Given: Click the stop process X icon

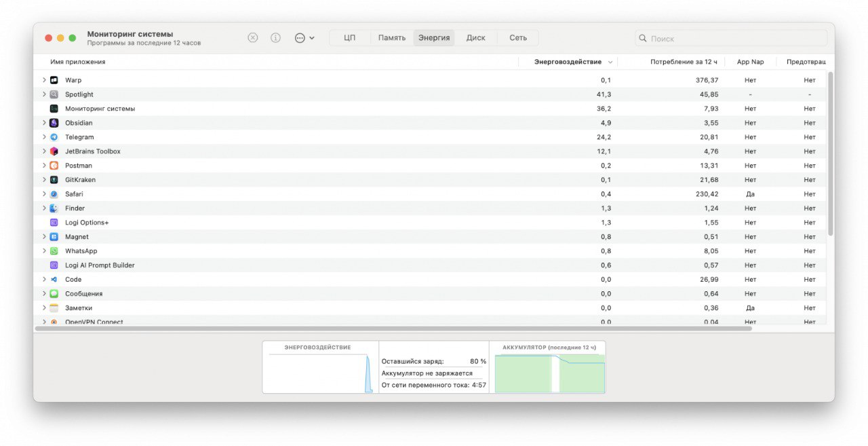Looking at the screenshot, I should (x=253, y=38).
